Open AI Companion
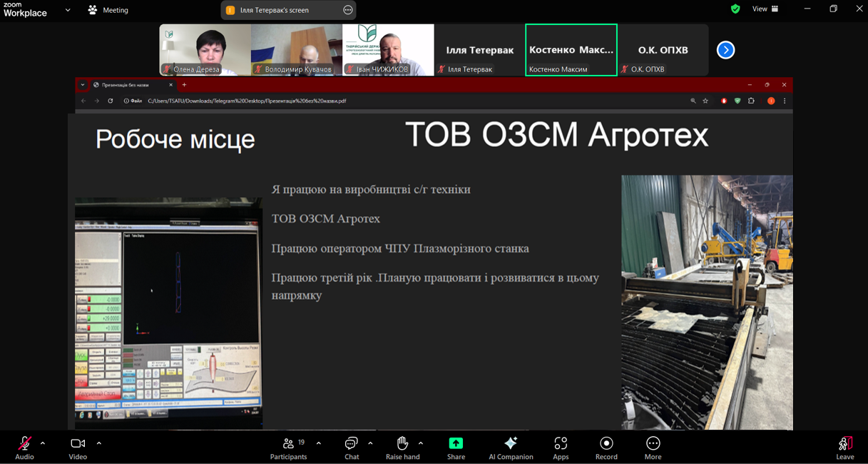Image resolution: width=868 pixels, height=464 pixels. click(511, 448)
